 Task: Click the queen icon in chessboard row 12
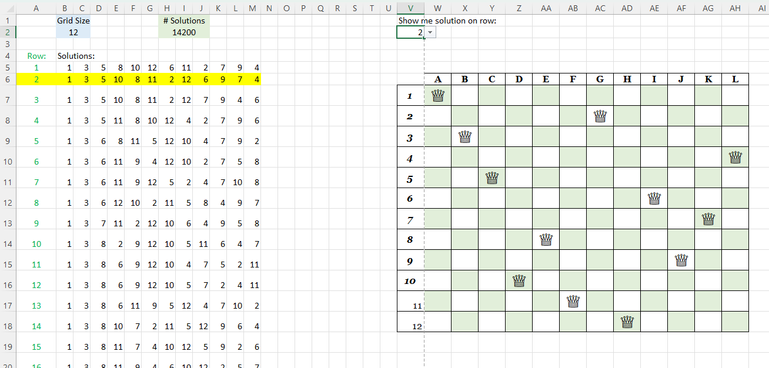pos(627,322)
